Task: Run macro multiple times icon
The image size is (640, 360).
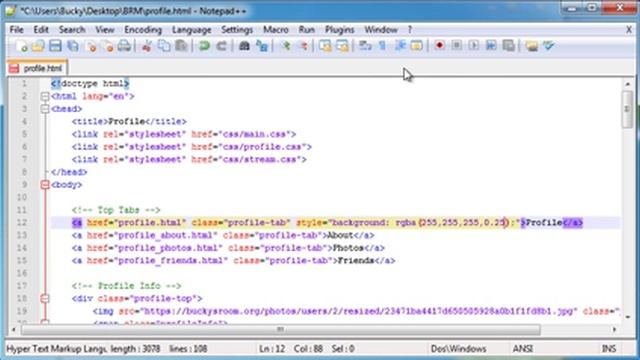Action: click(x=491, y=46)
